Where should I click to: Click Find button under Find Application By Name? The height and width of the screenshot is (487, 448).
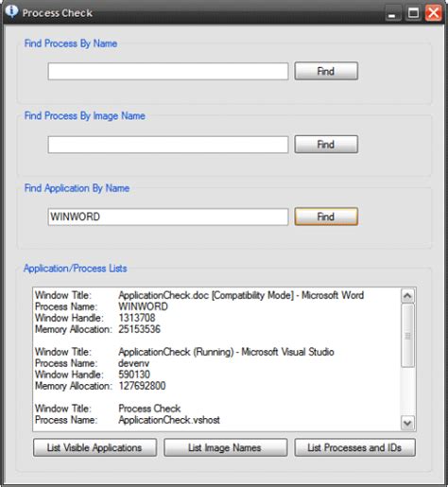[326, 217]
